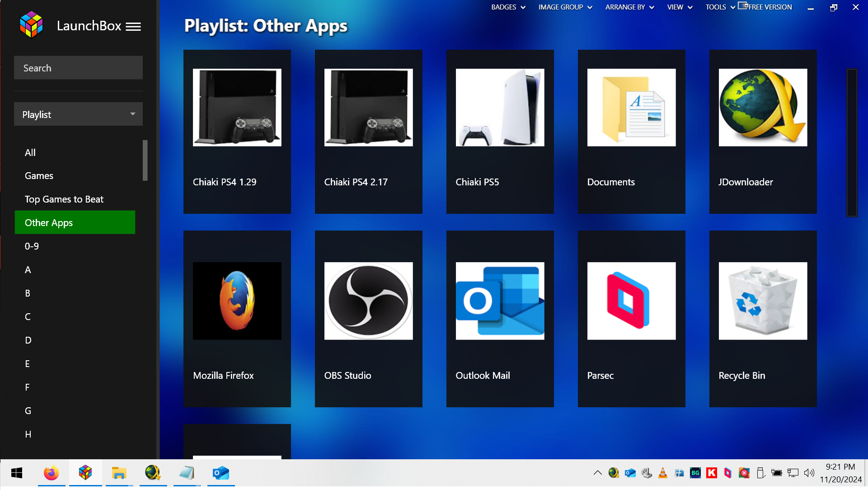868x490 pixels.
Task: Click the Parsec icon tile
Action: (x=631, y=301)
